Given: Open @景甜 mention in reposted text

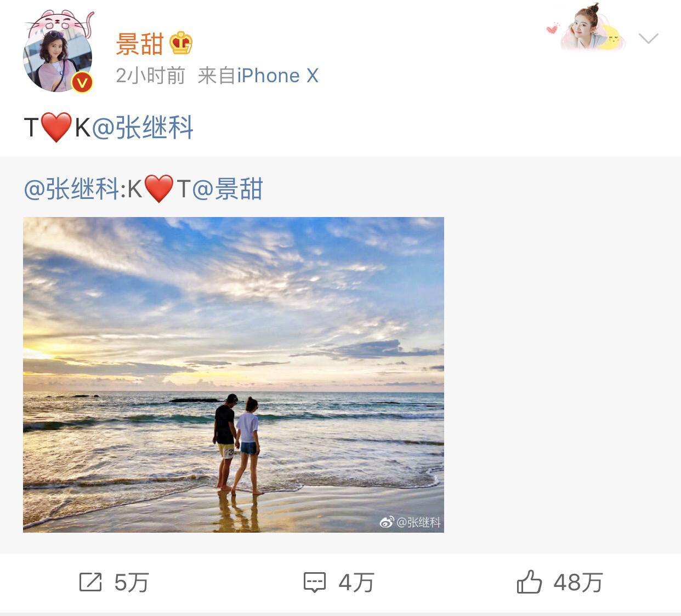Looking at the screenshot, I should [x=228, y=189].
